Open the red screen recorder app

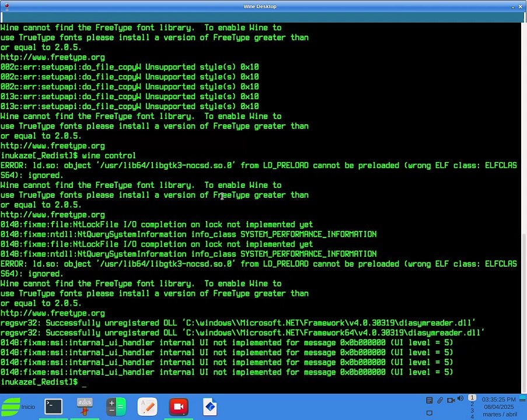click(x=179, y=407)
